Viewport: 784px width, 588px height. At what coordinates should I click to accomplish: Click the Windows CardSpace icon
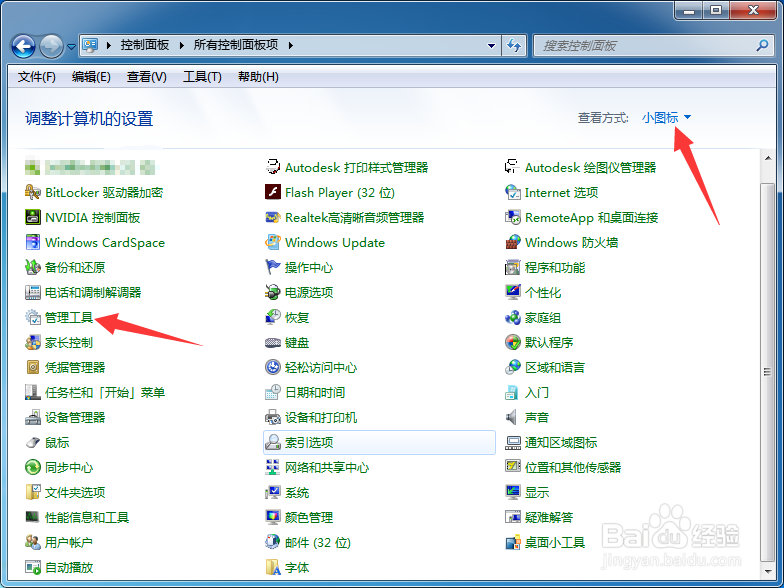[32, 242]
